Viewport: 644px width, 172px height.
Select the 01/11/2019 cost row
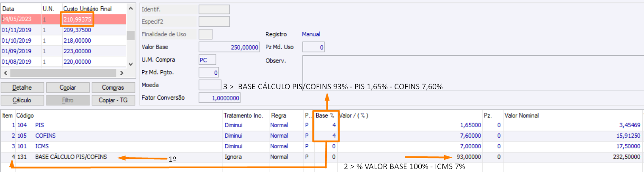[64, 30]
